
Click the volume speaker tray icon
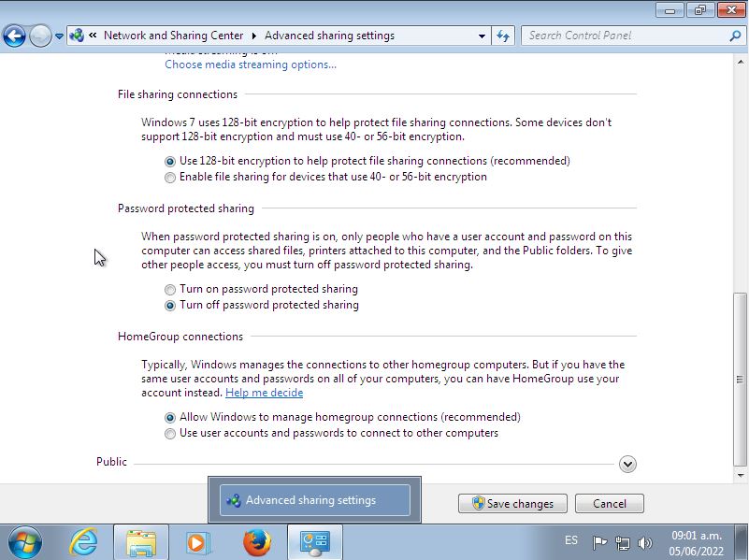coord(645,543)
